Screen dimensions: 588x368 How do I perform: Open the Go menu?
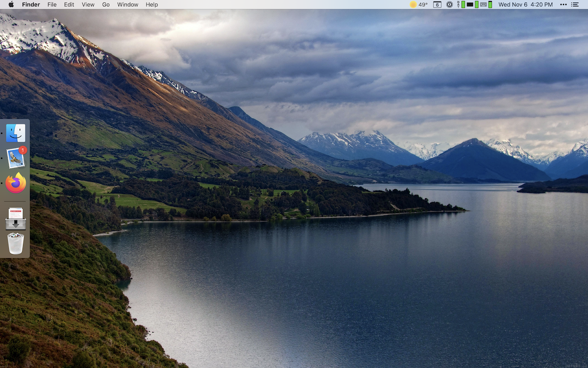pyautogui.click(x=106, y=4)
